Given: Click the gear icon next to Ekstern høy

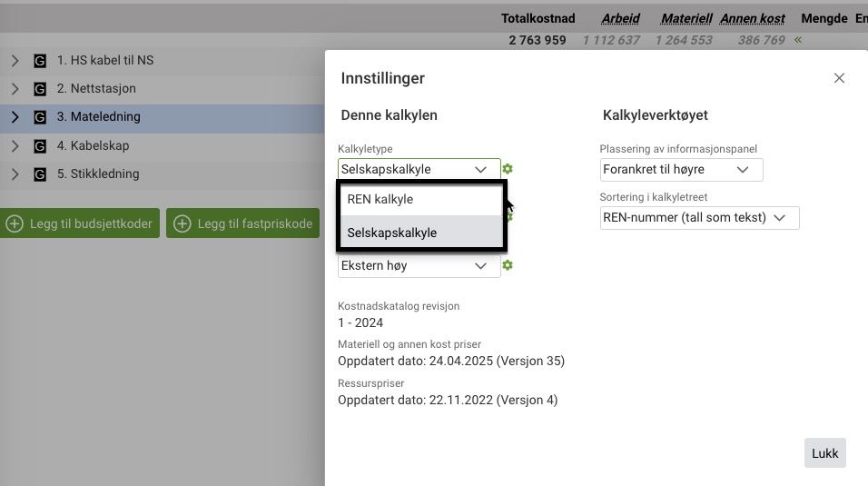Looking at the screenshot, I should pyautogui.click(x=508, y=265).
